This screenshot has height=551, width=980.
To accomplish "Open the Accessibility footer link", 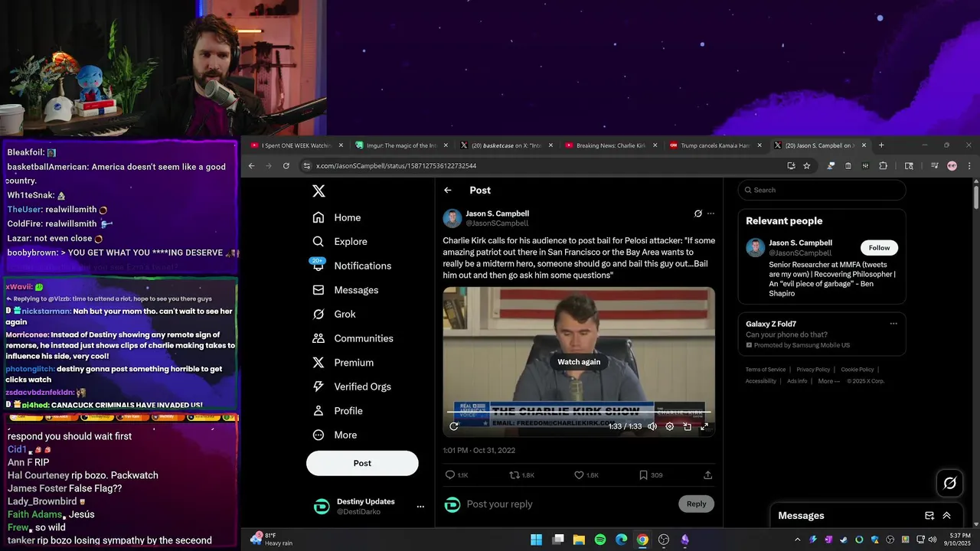I will (761, 381).
